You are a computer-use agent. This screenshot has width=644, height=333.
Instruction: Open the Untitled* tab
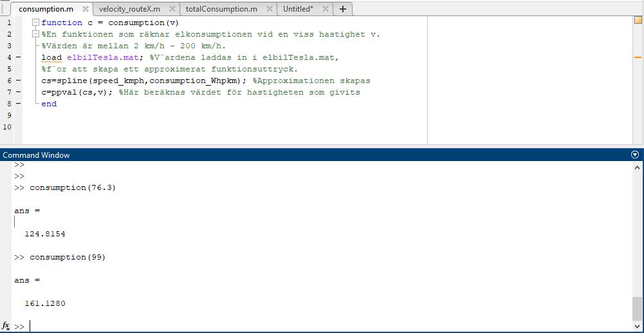coord(298,9)
